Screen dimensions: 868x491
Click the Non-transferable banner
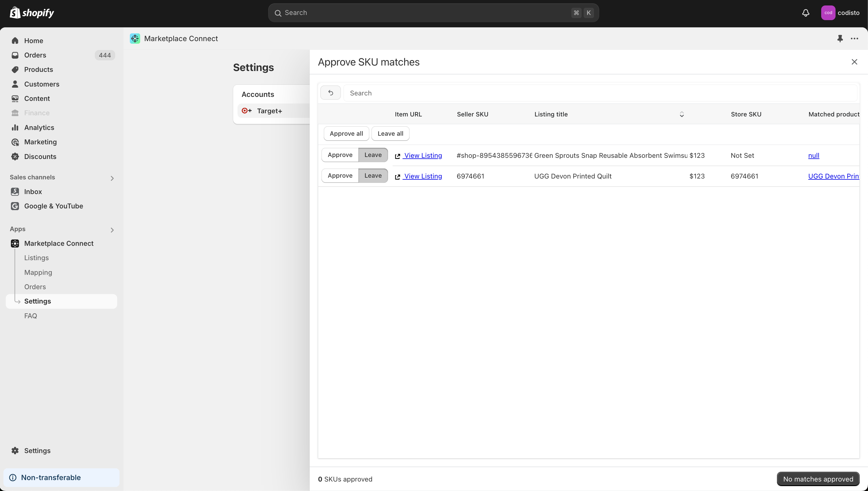click(x=61, y=477)
